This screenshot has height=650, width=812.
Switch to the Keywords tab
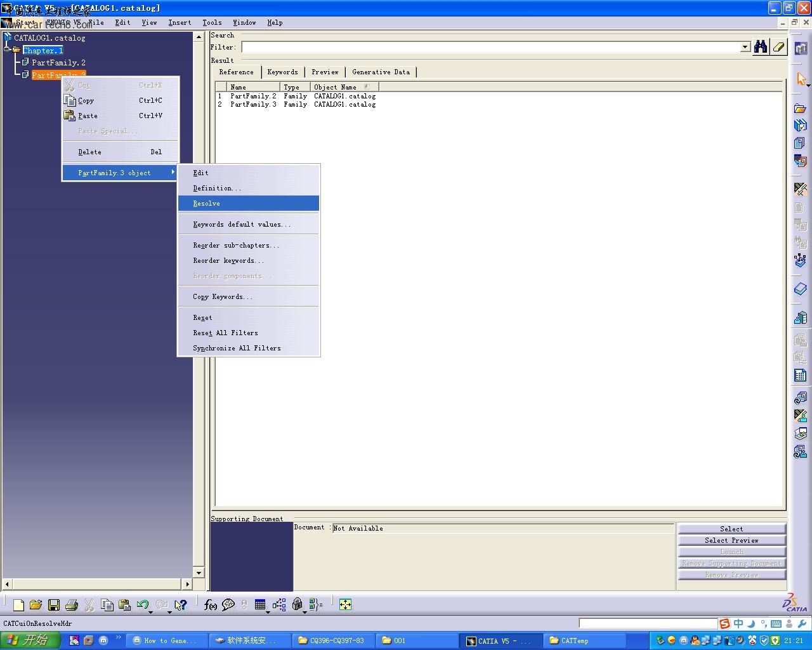tap(282, 72)
